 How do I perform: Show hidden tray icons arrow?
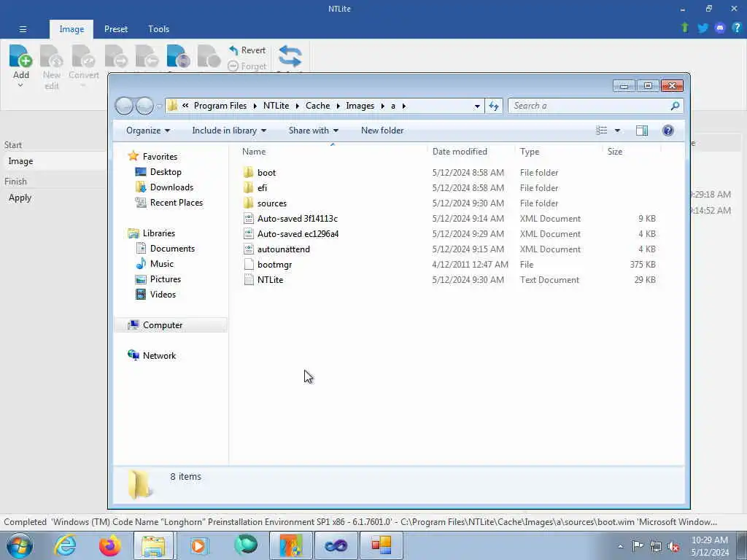[x=620, y=546]
